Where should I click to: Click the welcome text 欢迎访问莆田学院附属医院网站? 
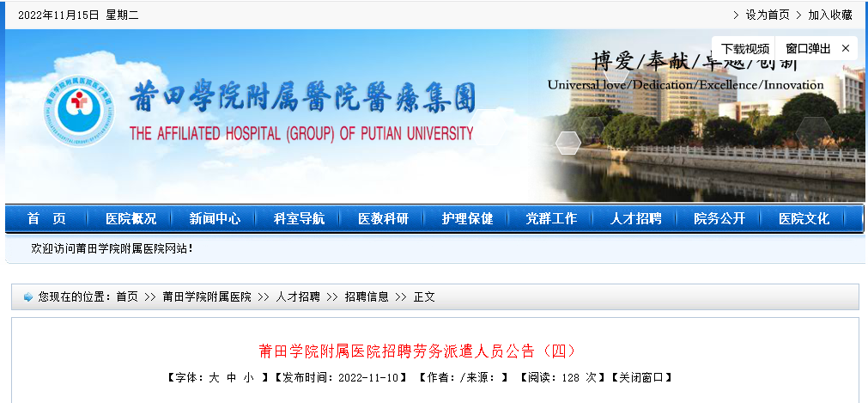[112, 249]
